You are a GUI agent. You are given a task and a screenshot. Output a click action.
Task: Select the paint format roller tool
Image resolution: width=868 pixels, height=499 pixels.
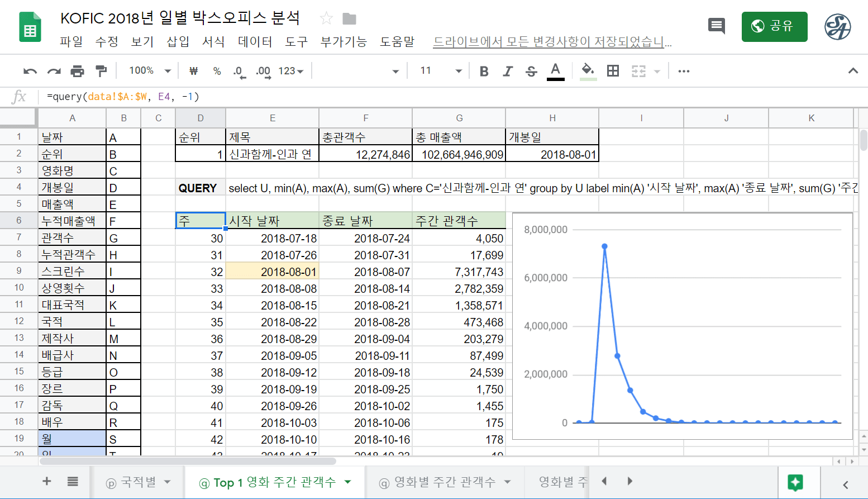(x=101, y=71)
